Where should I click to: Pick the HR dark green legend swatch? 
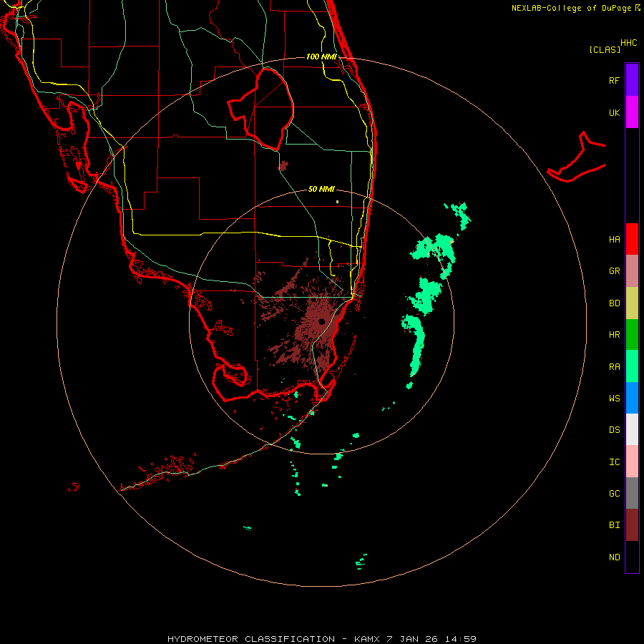(x=632, y=335)
